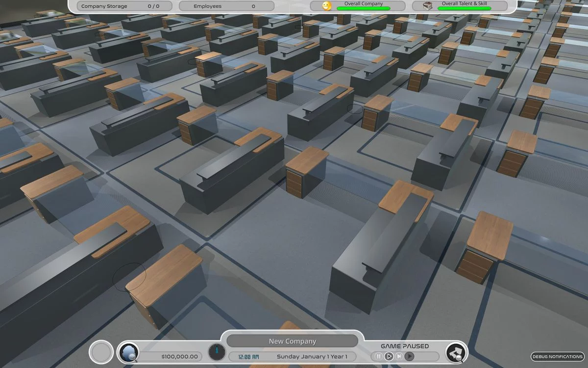Click the books talent icon
Viewport: 588px width, 368px height.
click(x=428, y=6)
